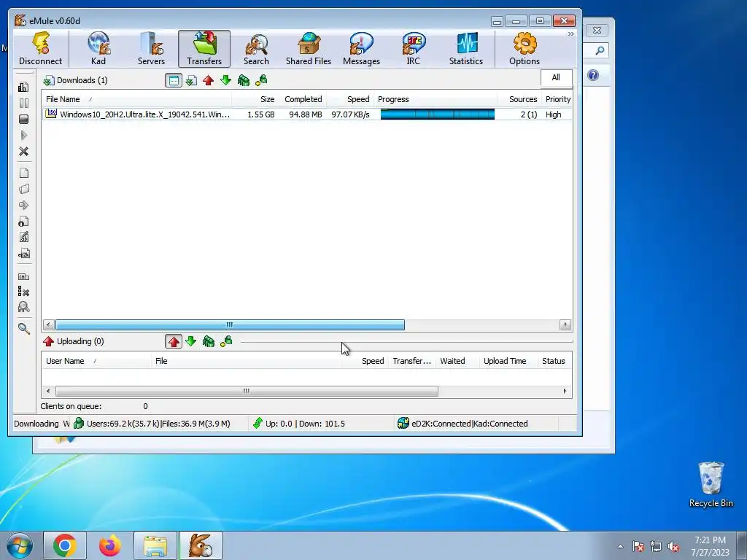Image resolution: width=747 pixels, height=560 pixels.
Task: Click the Cancel download X icon
Action: coord(23,152)
